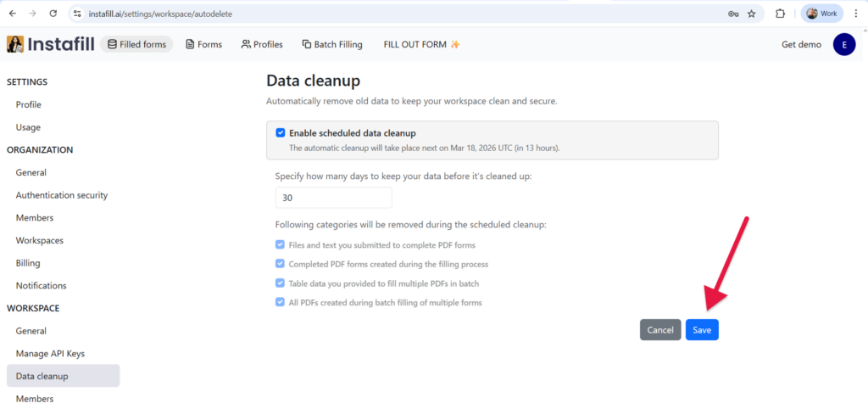This screenshot has width=868, height=420.
Task: Open browser extensions puzzle icon
Action: tap(781, 14)
